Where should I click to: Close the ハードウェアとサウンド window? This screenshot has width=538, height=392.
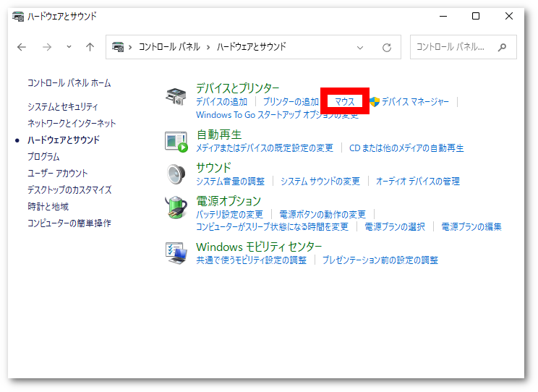(x=509, y=16)
